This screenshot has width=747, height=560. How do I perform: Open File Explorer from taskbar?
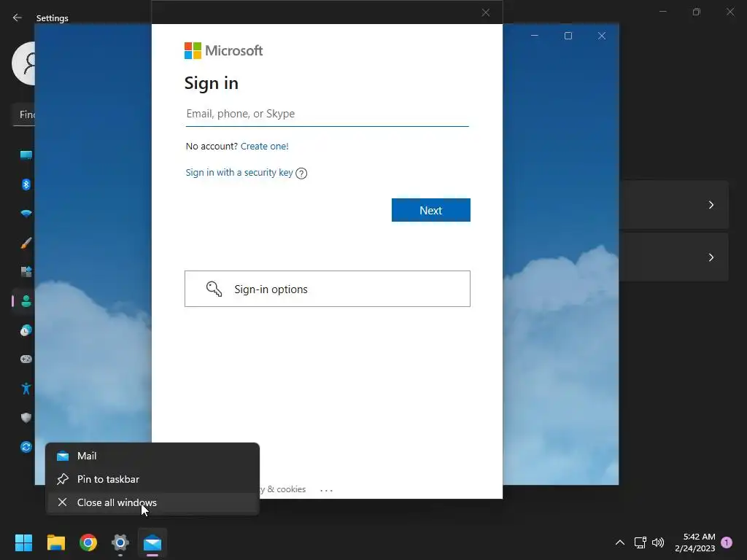pos(55,542)
